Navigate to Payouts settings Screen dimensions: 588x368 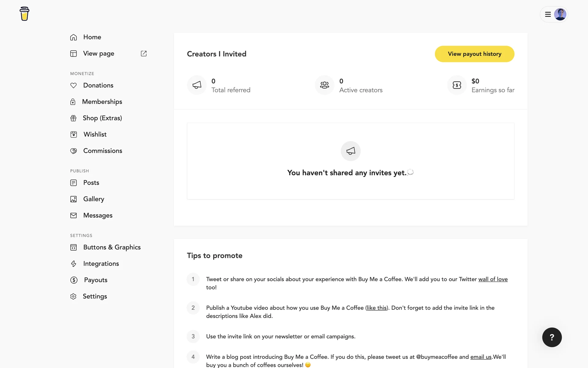[96, 280]
